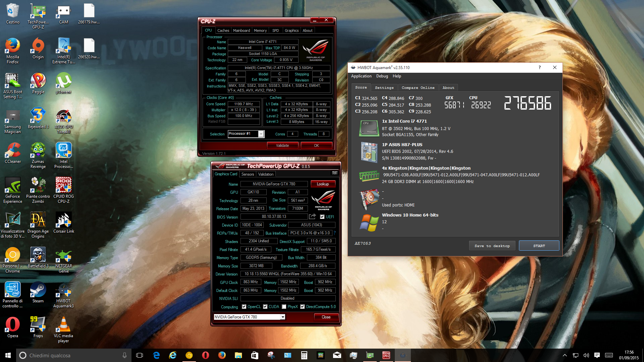Switch to the Mainboard tab in CPU-Z
The image size is (644, 362).
pyautogui.click(x=241, y=31)
